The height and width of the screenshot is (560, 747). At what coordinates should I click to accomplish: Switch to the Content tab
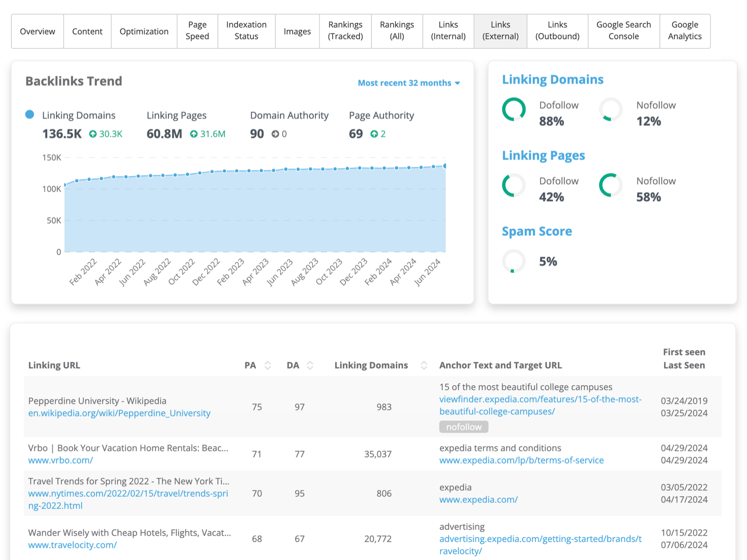87,32
